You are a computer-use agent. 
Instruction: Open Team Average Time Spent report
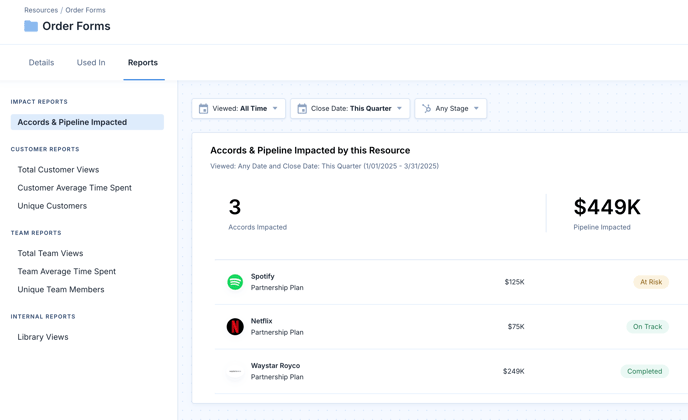(x=67, y=271)
